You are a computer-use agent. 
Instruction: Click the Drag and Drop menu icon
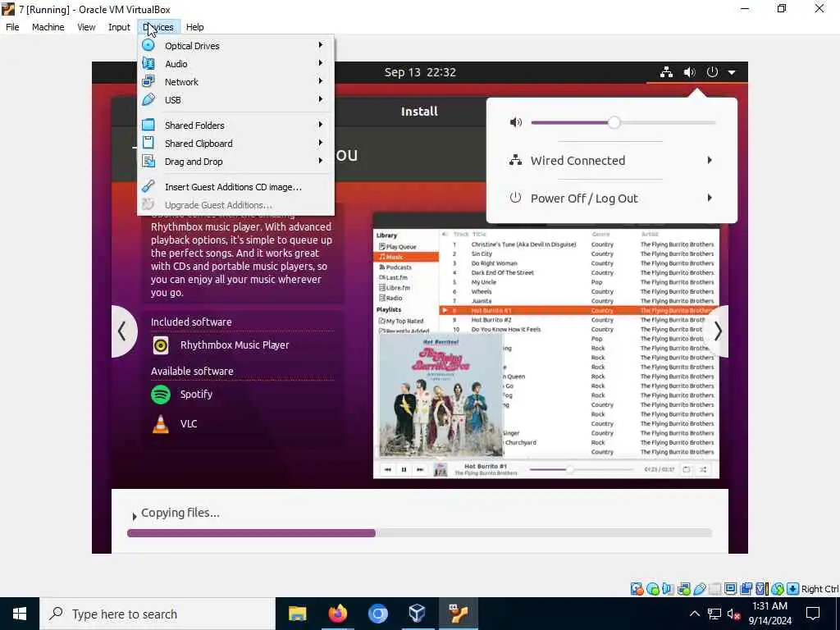(148, 162)
